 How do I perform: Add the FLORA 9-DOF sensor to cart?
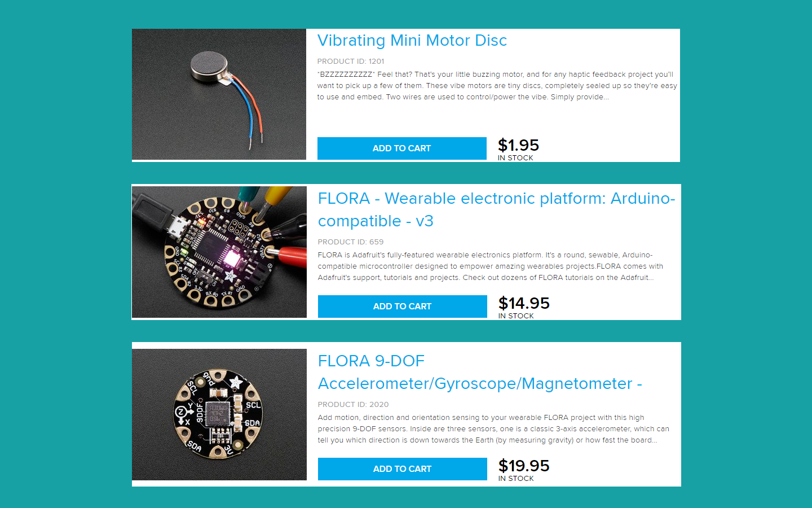pyautogui.click(x=403, y=469)
